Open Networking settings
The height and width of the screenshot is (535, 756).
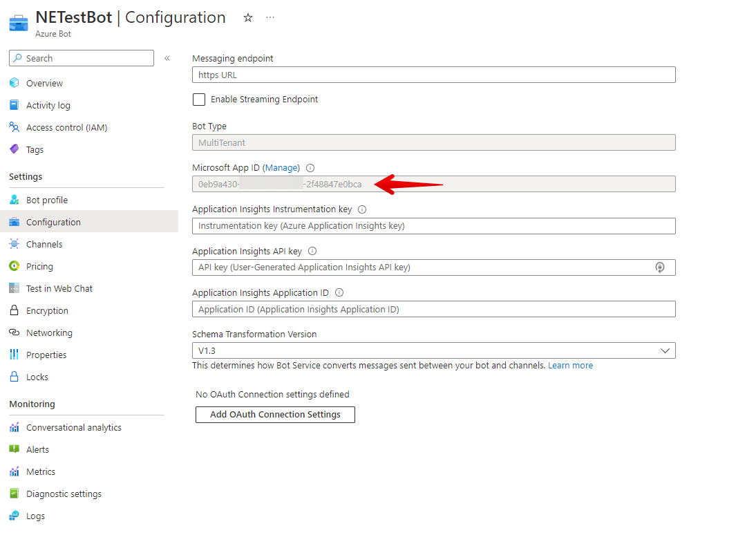click(x=49, y=333)
